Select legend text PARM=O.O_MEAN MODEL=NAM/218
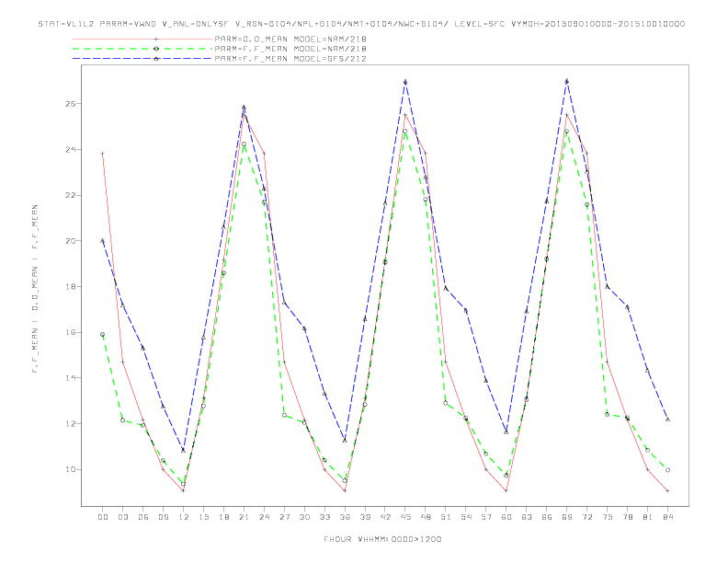This screenshot has height=563, width=728. pyautogui.click(x=290, y=39)
